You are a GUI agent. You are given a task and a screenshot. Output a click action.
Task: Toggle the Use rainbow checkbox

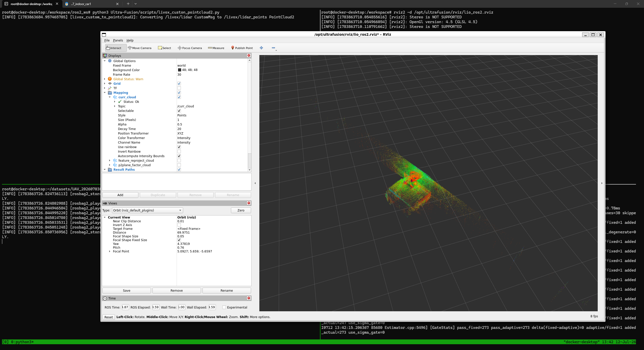coord(179,147)
